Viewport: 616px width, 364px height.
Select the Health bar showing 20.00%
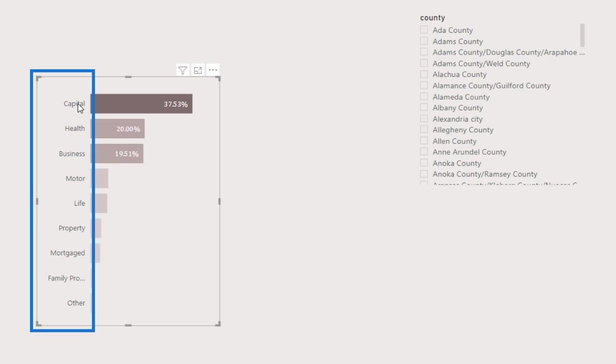tap(117, 129)
